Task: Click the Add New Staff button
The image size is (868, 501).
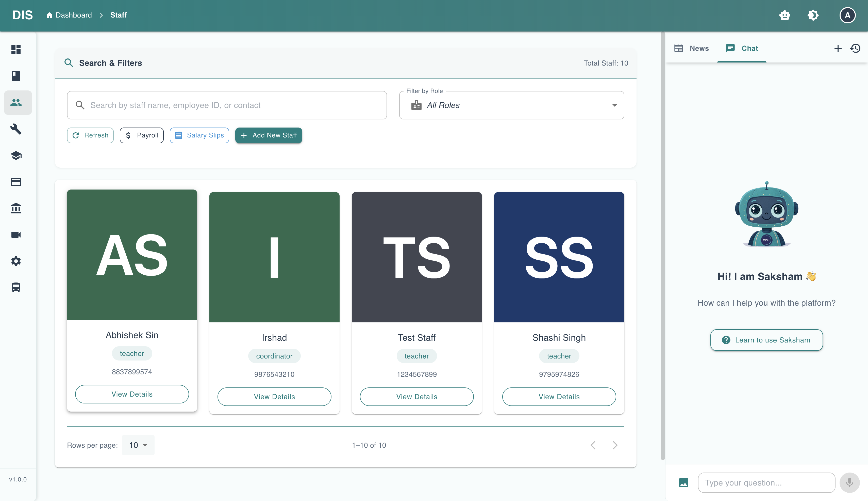Action: click(x=269, y=135)
